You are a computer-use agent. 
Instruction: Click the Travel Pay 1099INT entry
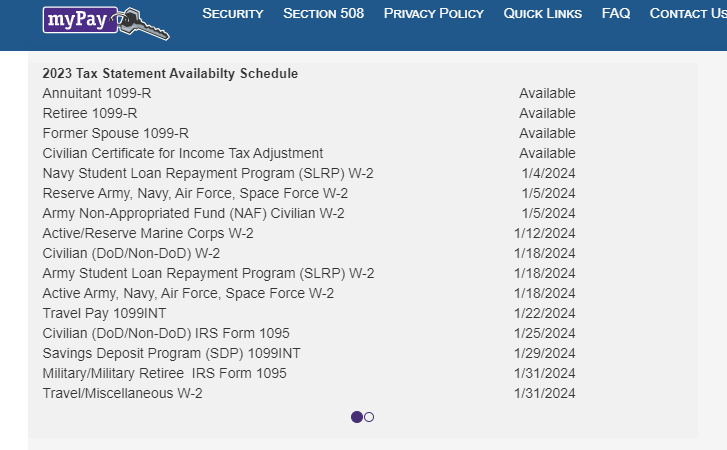point(104,313)
